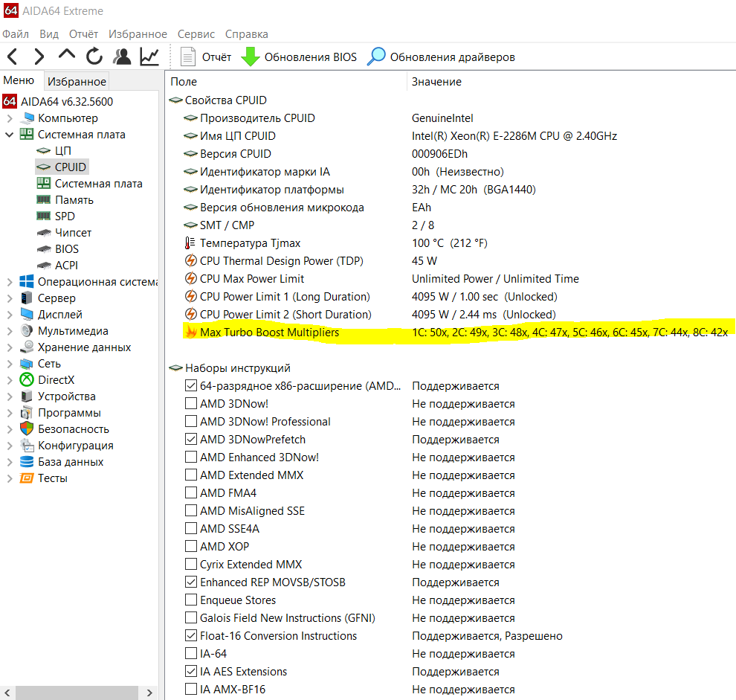Click the AIDA64 Extreme title bar icon
The image size is (736, 700).
pos(11,11)
